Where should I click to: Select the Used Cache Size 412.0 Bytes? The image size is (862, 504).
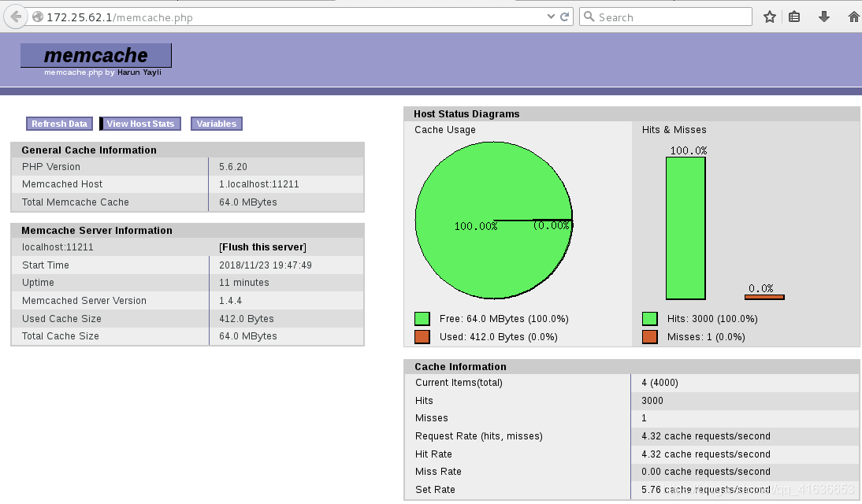tap(247, 319)
